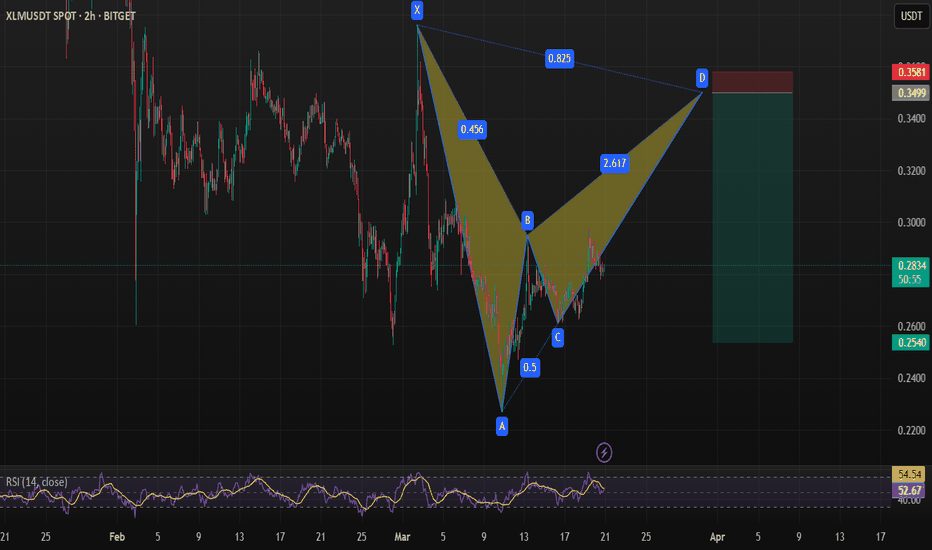Select the B point label of the pattern

point(527,221)
